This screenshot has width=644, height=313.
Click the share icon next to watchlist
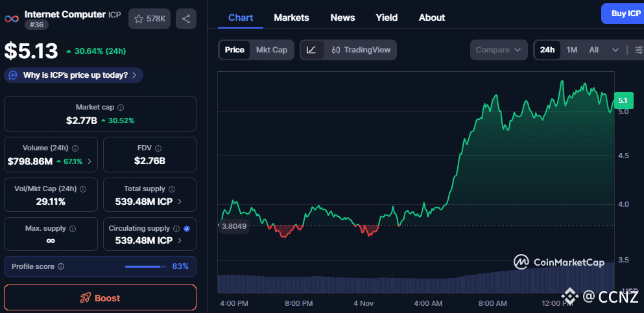click(186, 19)
